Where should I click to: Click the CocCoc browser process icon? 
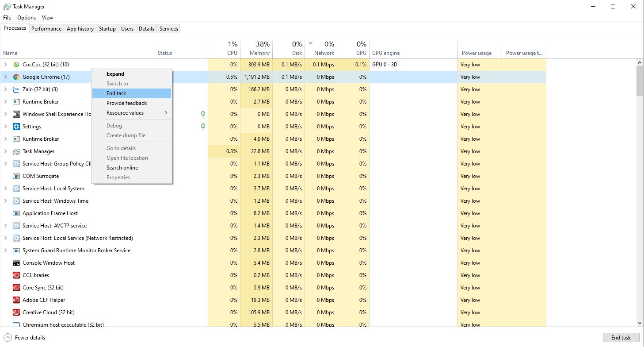tap(16, 65)
